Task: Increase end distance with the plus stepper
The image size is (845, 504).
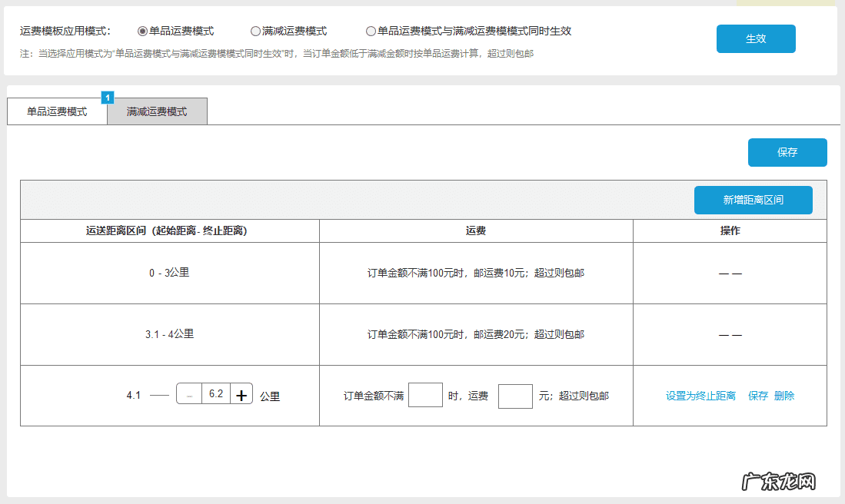Action: click(x=241, y=393)
